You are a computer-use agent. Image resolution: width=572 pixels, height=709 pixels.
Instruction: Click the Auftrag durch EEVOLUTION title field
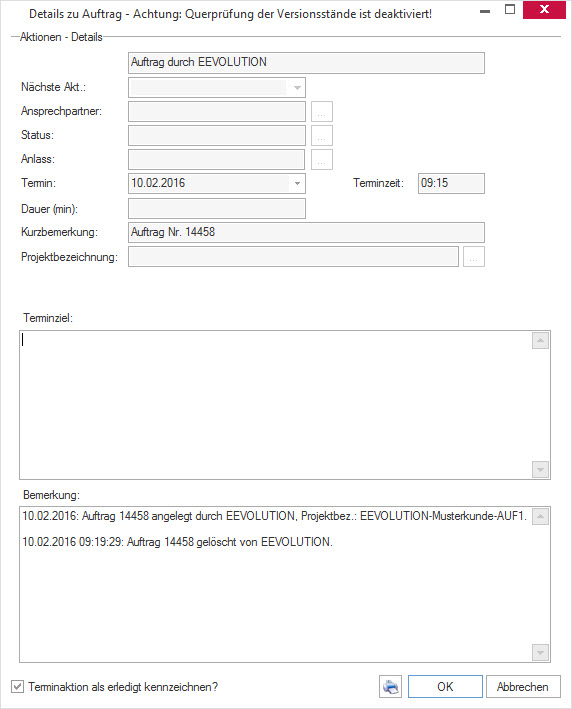point(306,63)
